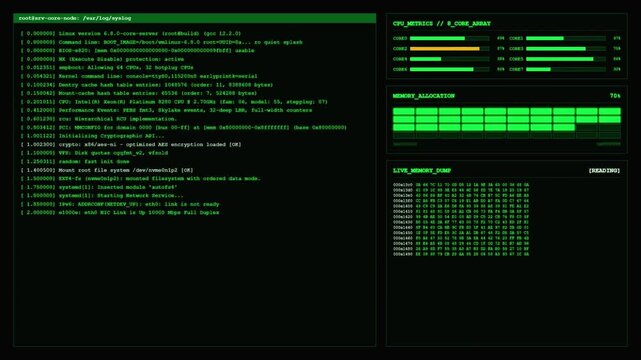Click the 'Initializing Cryptographic API' log line
This screenshot has height=360, width=641.
coord(92,136)
